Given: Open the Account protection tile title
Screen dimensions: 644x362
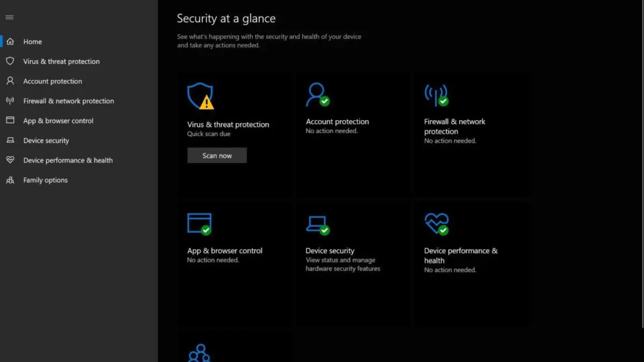Looking at the screenshot, I should [337, 122].
